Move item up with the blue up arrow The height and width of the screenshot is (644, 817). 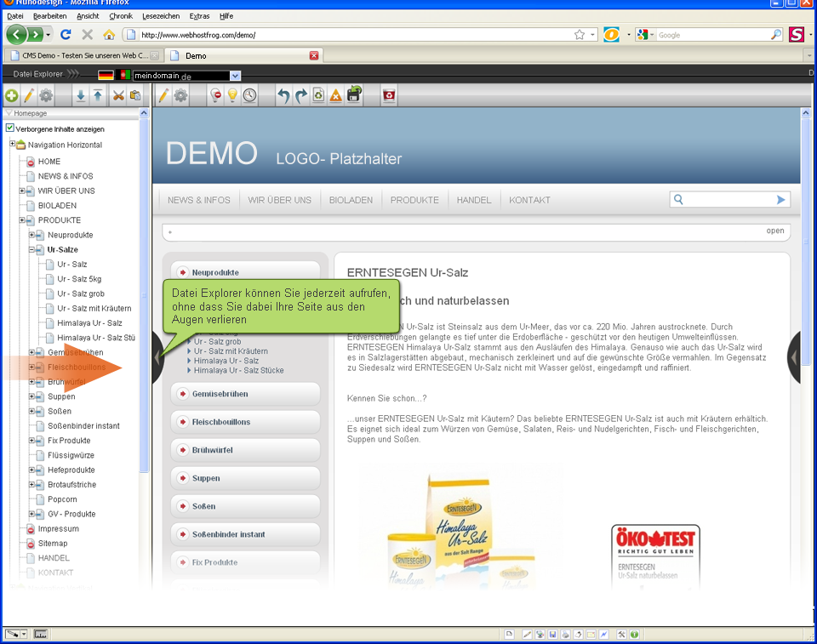(x=98, y=95)
